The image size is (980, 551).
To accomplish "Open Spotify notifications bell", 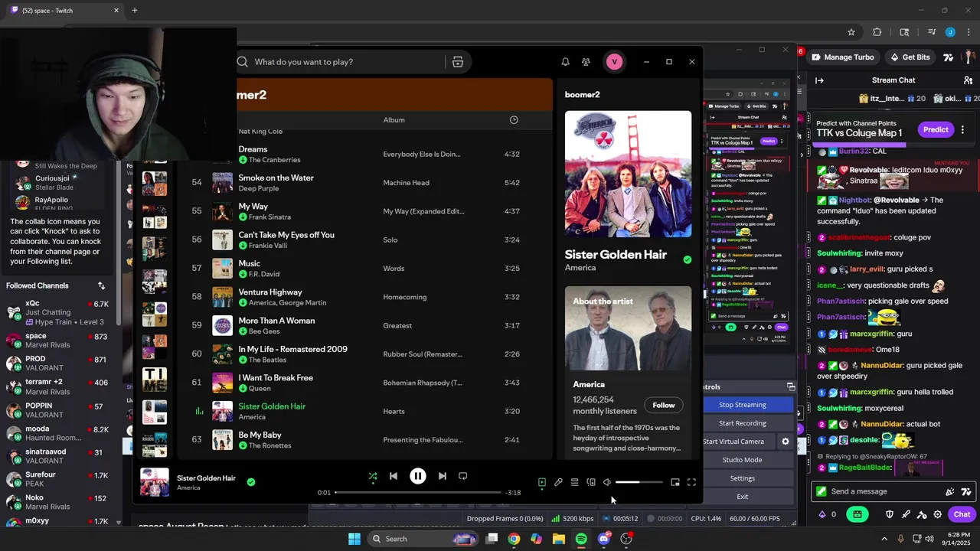I will pyautogui.click(x=565, y=62).
